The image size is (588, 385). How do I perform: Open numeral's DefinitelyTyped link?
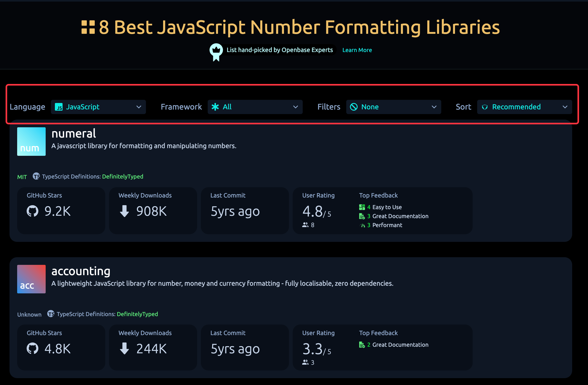[122, 176]
